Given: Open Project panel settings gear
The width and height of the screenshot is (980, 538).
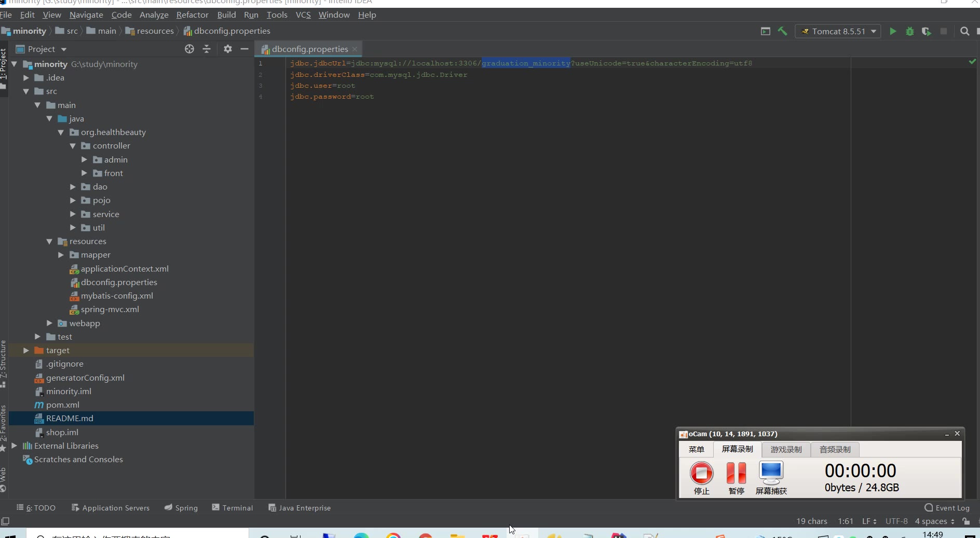Looking at the screenshot, I should pos(227,49).
